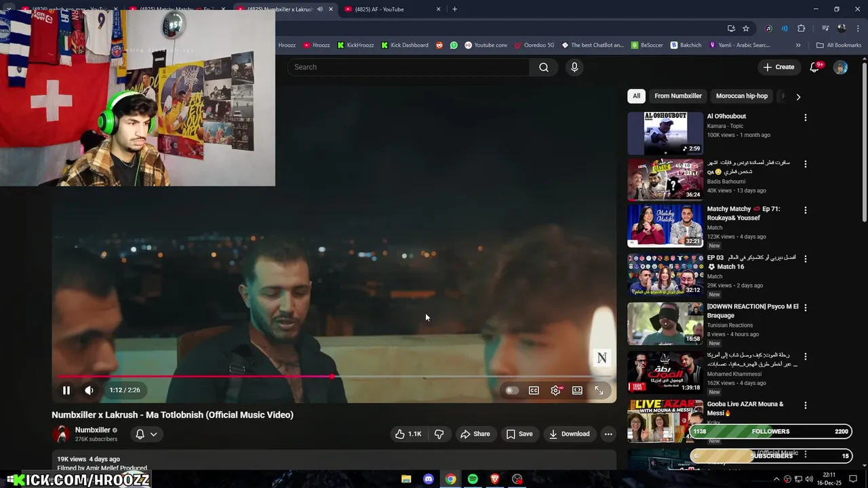The image size is (868, 488).
Task: Open YouTube notifications bell
Action: point(815,67)
